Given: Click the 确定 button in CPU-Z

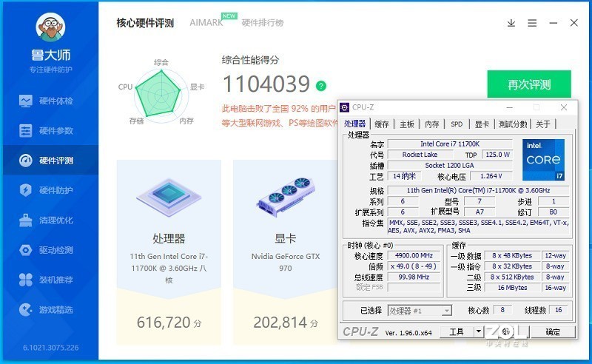Looking at the screenshot, I should [553, 332].
